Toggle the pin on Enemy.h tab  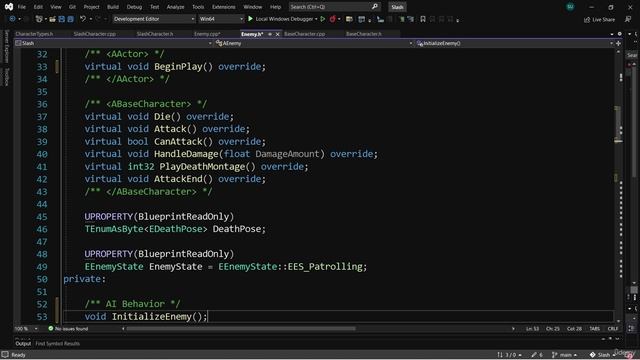(x=270, y=34)
